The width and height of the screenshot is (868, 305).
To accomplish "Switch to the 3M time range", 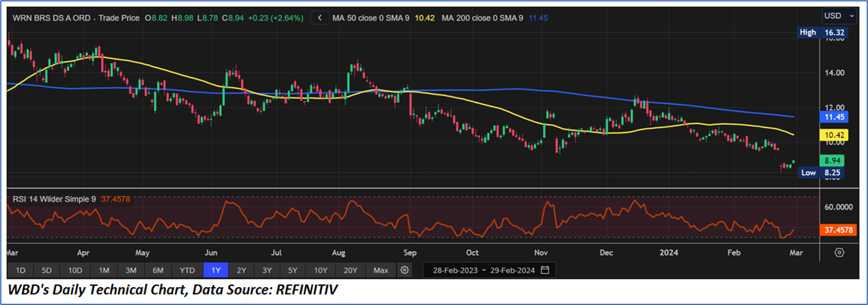I will (131, 270).
